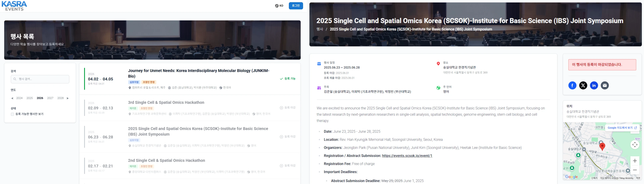644x184 pixels.
Task: Go to next years with right arrow
Action: [x=68, y=98]
